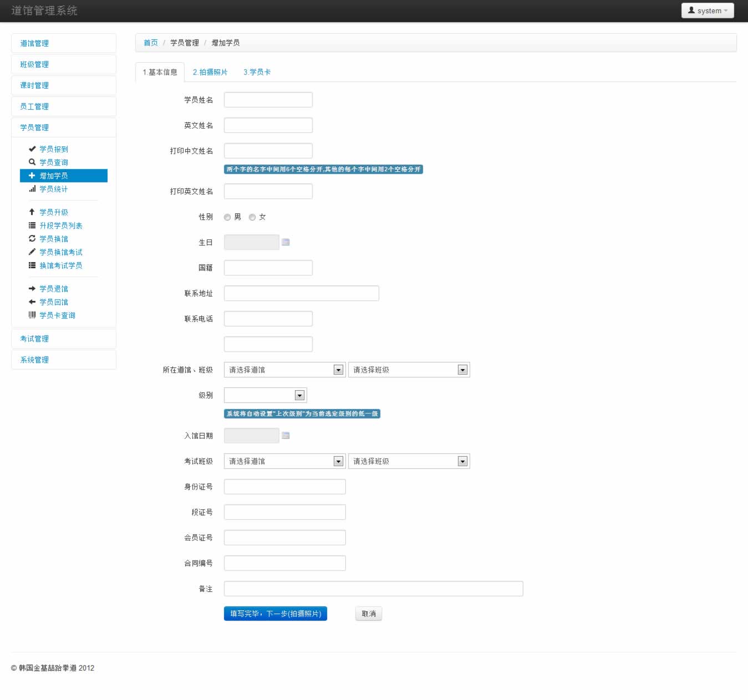Open the 级别 dropdown
Viewport: 748px width, 700px height.
pyautogui.click(x=265, y=395)
